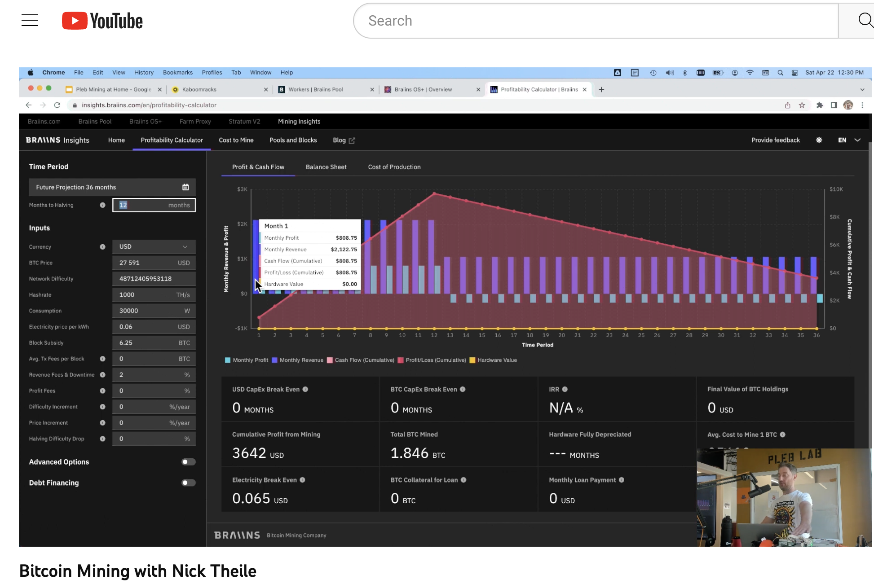Viewport: 874px width, 588px height.
Task: Click the Currency info icon
Action: (102, 247)
